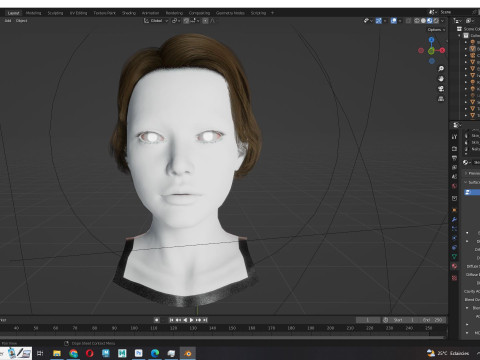
Task: Switch to the Sculpting workspace tab
Action: (x=55, y=13)
